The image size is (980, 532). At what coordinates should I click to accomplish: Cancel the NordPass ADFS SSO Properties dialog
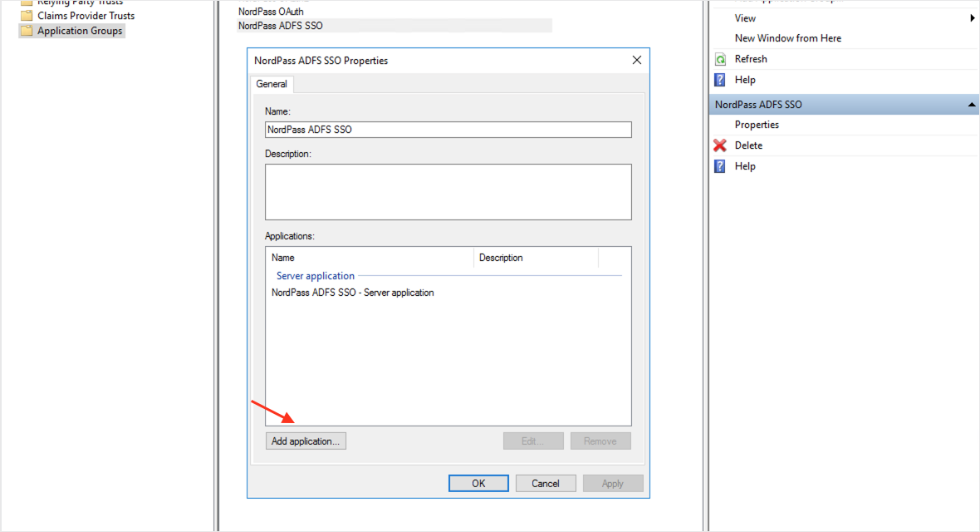click(545, 483)
